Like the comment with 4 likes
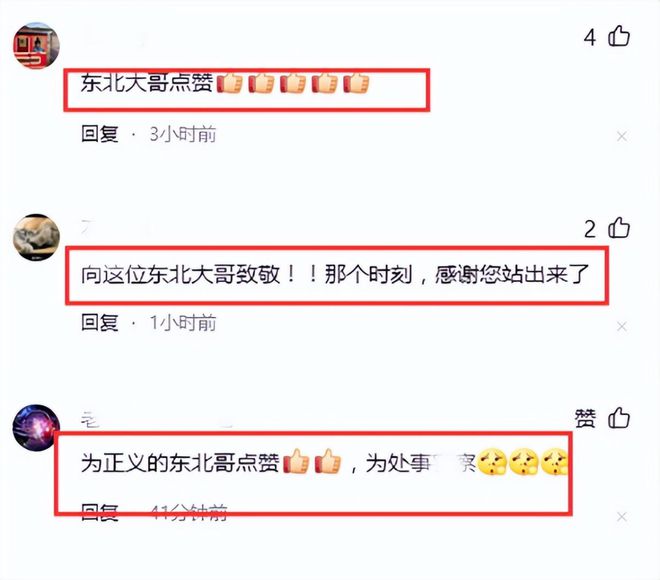Image resolution: width=660 pixels, height=580 pixels. point(619,36)
